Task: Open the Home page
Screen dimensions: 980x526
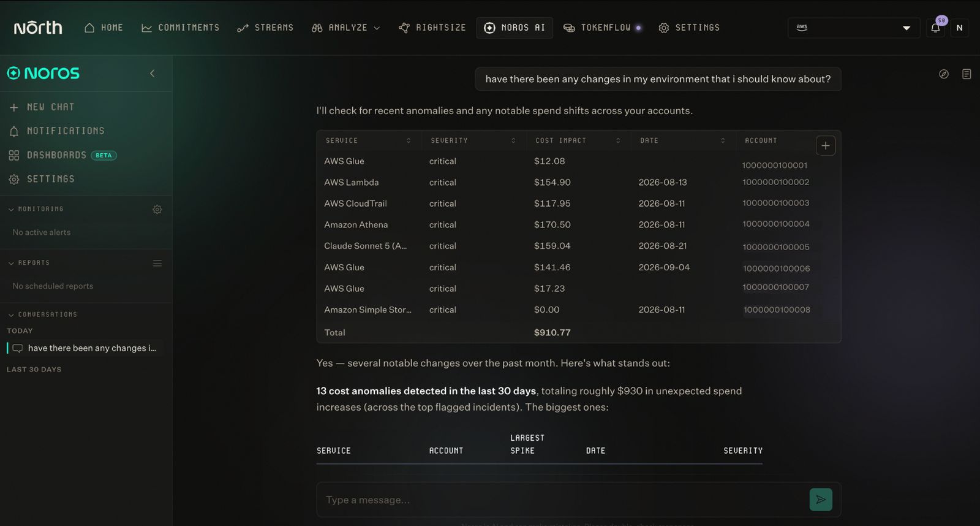Action: coord(104,28)
